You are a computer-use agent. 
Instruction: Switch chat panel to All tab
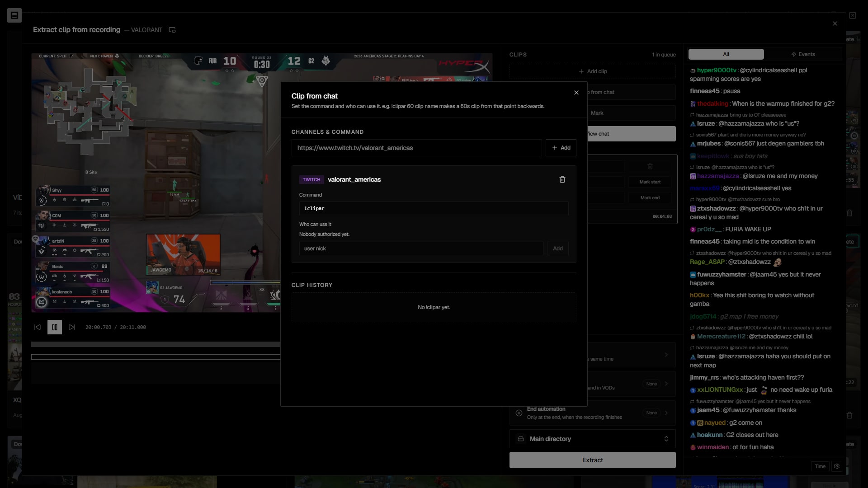coord(726,54)
